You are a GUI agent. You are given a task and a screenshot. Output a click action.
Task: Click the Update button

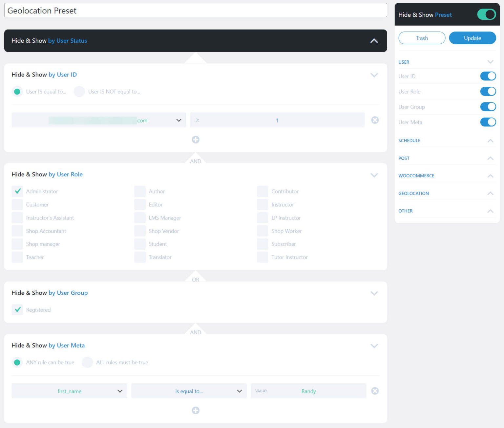click(472, 38)
